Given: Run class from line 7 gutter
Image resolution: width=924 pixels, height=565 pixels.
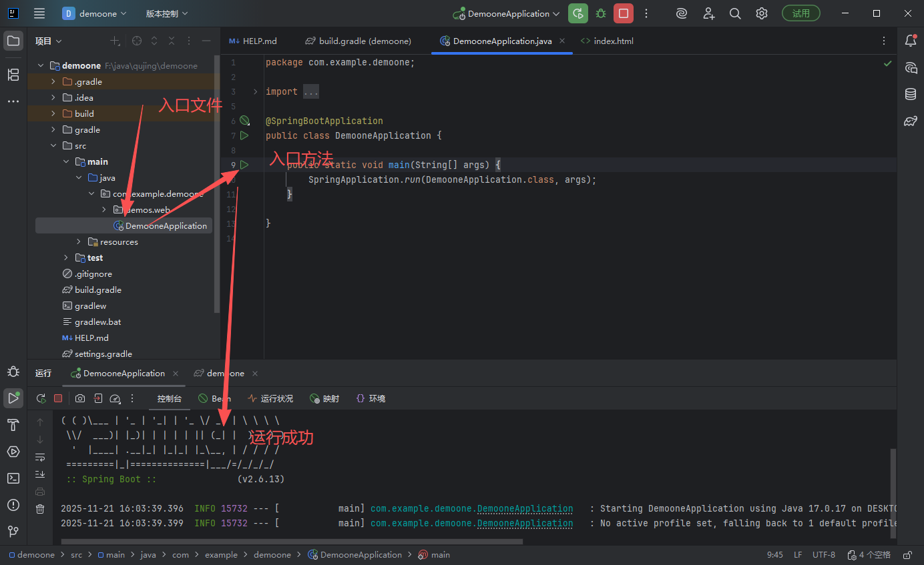Looking at the screenshot, I should click(244, 135).
